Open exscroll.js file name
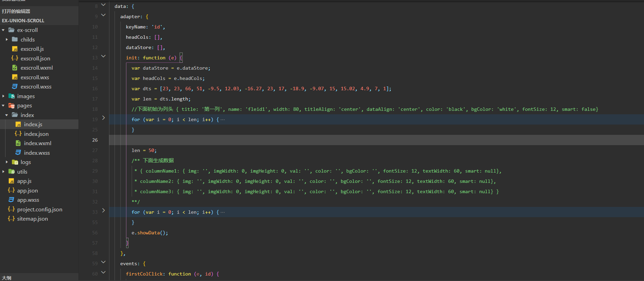Viewport: 644px width, 281px height. click(x=32, y=49)
